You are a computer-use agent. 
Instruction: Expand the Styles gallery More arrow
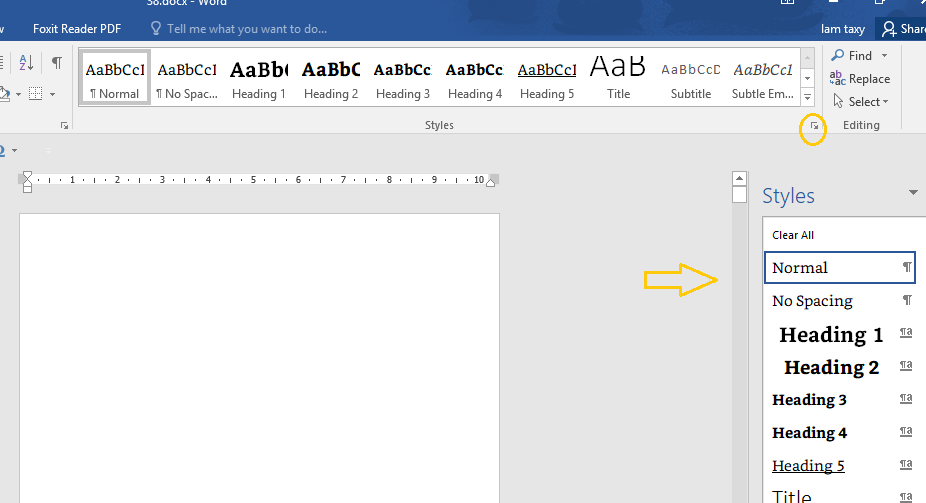pos(807,98)
